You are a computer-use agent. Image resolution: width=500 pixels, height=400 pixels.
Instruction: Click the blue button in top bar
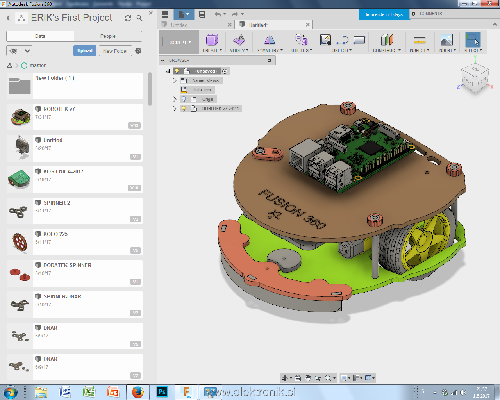(384, 14)
